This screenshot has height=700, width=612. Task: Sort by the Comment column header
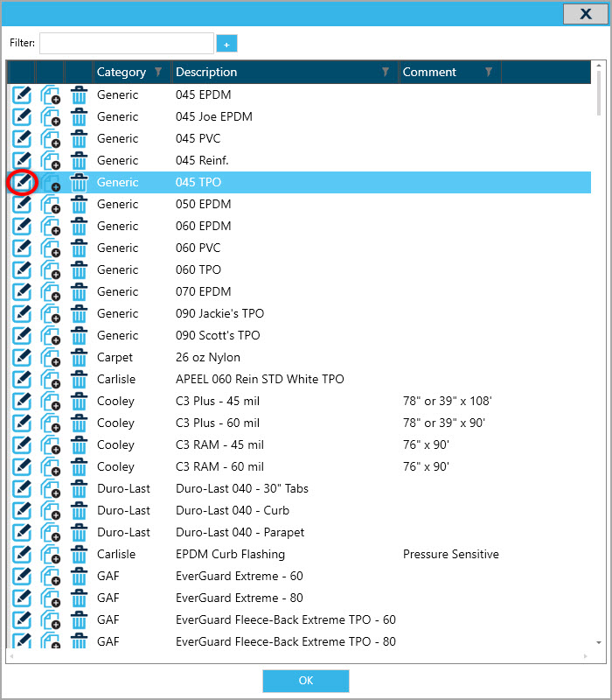[429, 72]
